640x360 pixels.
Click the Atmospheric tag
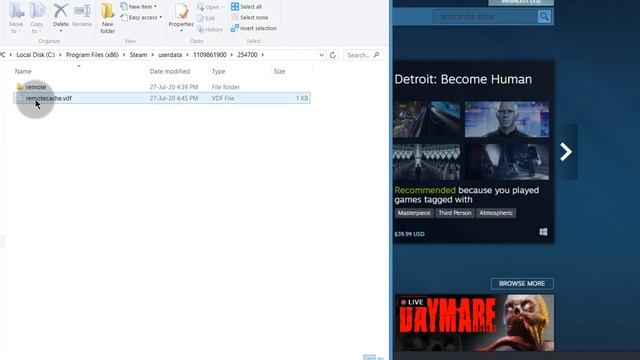click(x=496, y=213)
